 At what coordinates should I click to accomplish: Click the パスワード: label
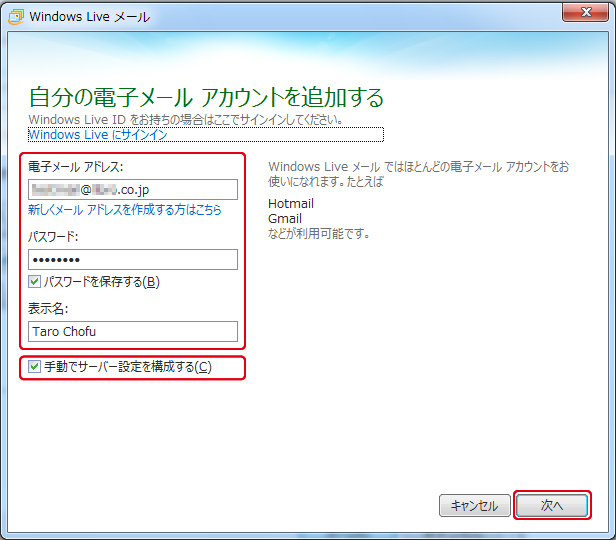coord(53,236)
